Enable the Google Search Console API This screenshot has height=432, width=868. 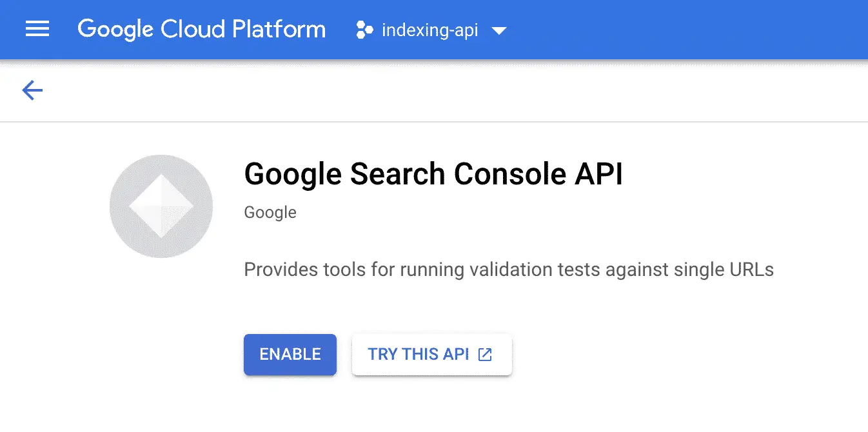tap(290, 354)
